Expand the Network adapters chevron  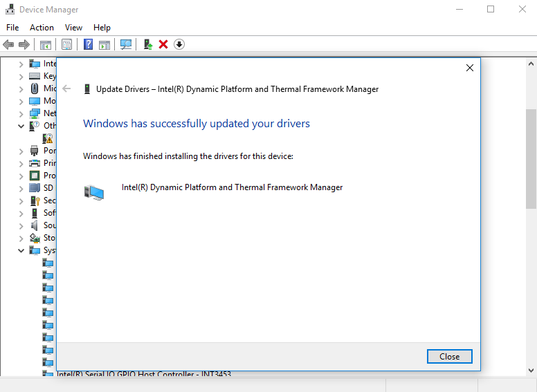pyautogui.click(x=21, y=114)
